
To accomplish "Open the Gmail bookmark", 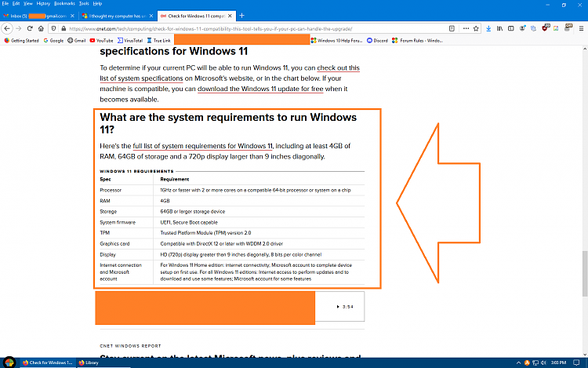I will click(77, 41).
